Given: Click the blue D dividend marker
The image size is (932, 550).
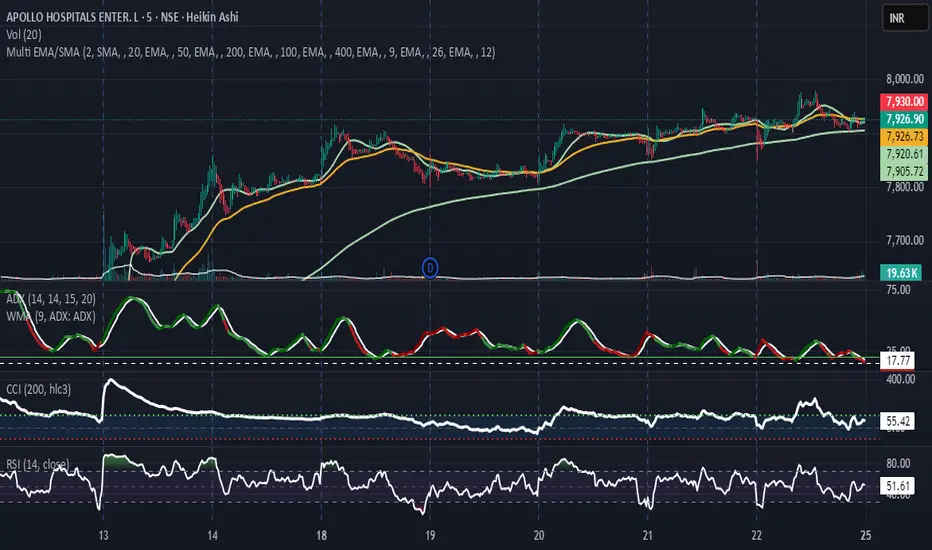Looking at the screenshot, I should [x=430, y=267].
